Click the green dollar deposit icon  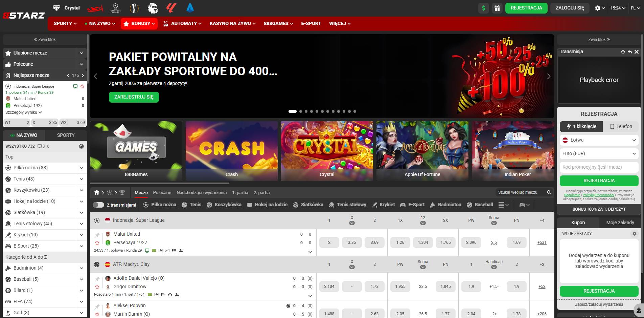pyautogui.click(x=484, y=8)
